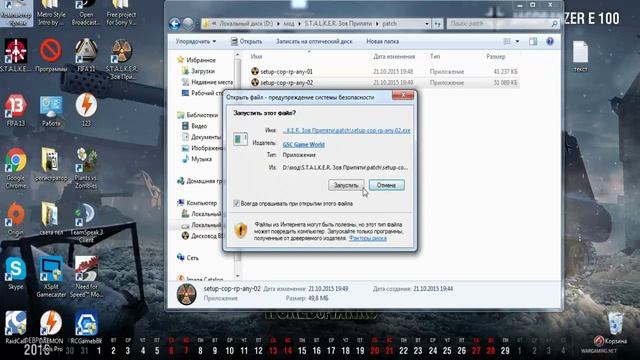Select Библиотеки in the navigation pane

[198, 115]
